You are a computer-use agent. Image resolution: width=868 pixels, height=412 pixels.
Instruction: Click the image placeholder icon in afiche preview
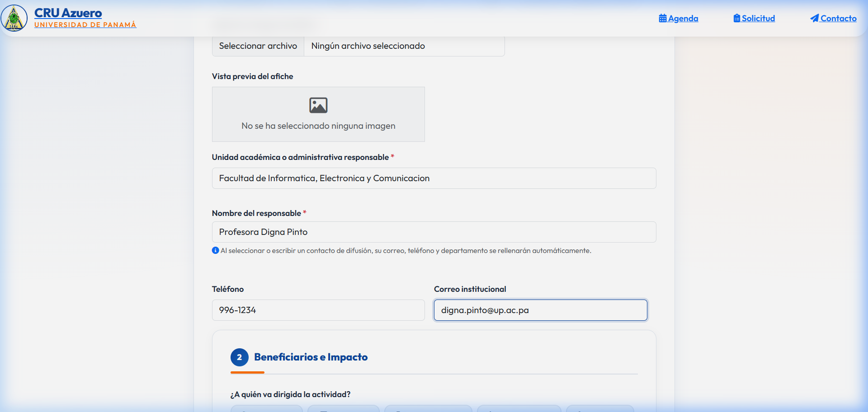(x=318, y=105)
